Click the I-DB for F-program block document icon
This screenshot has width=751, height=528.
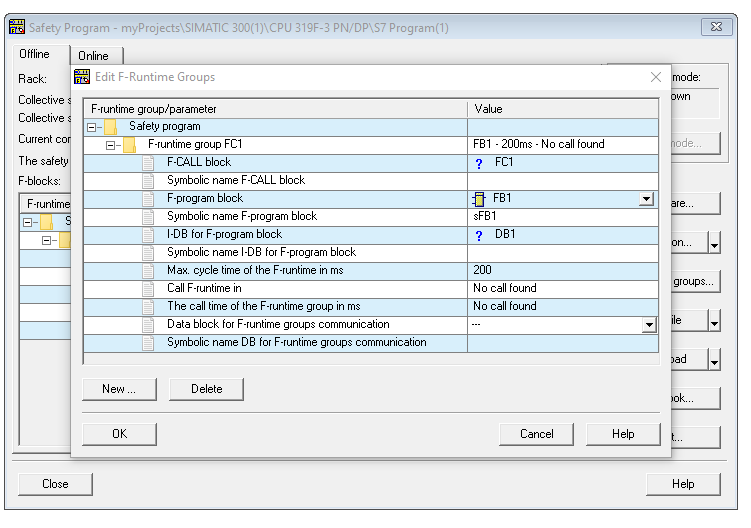[148, 235]
